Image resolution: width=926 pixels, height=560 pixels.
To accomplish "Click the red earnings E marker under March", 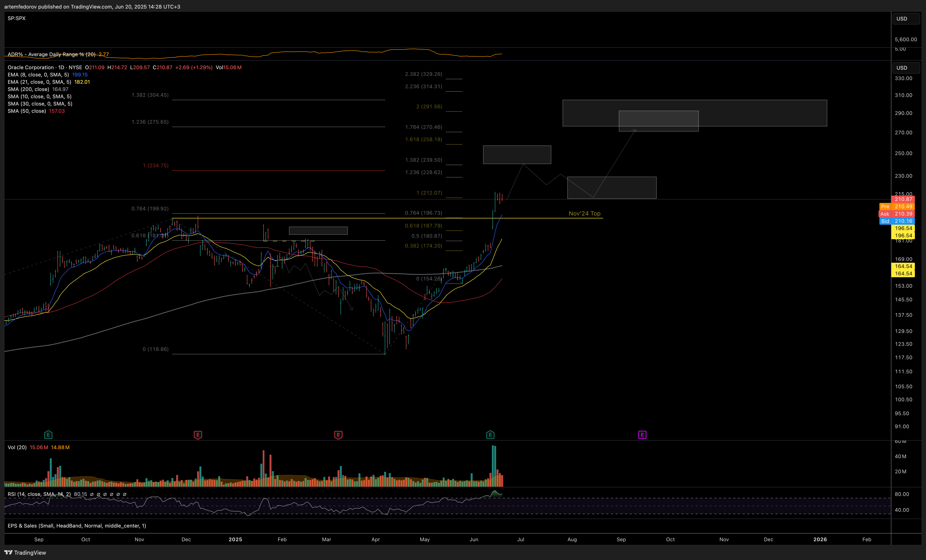I will click(x=338, y=435).
